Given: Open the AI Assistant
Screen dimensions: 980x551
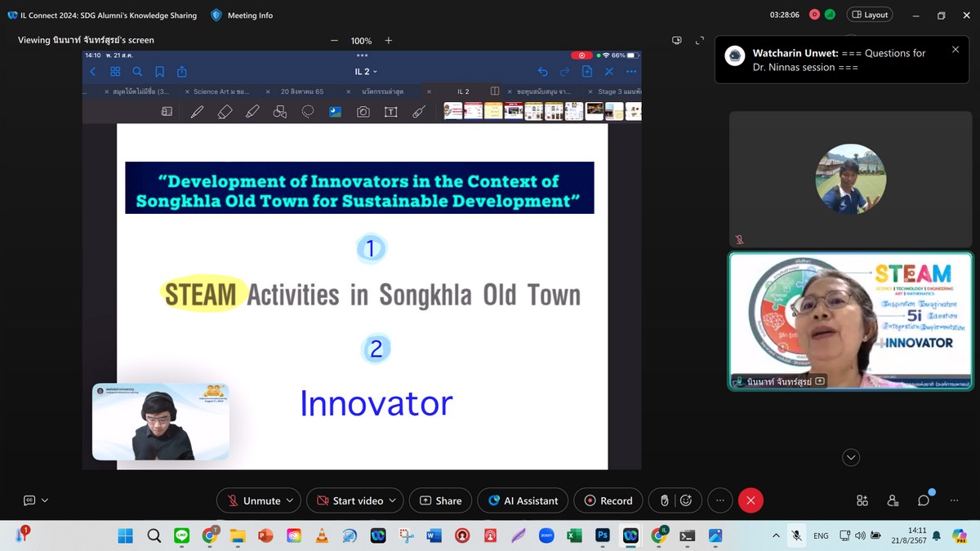Looking at the screenshot, I should click(x=523, y=500).
